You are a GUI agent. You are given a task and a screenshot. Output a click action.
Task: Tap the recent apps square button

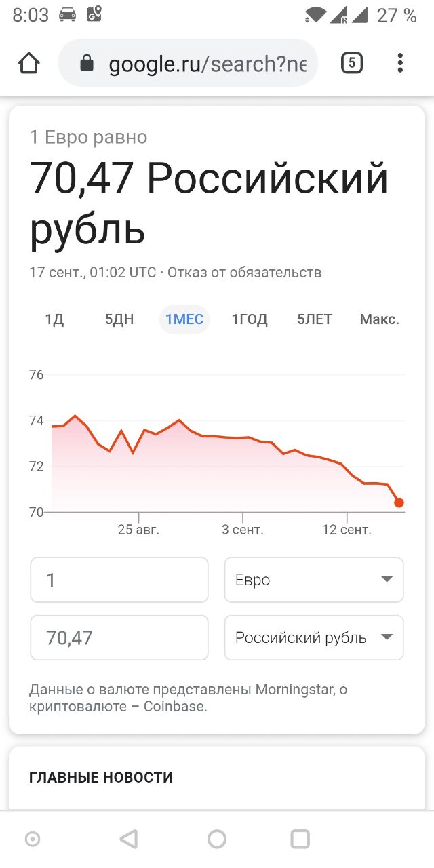click(x=300, y=839)
